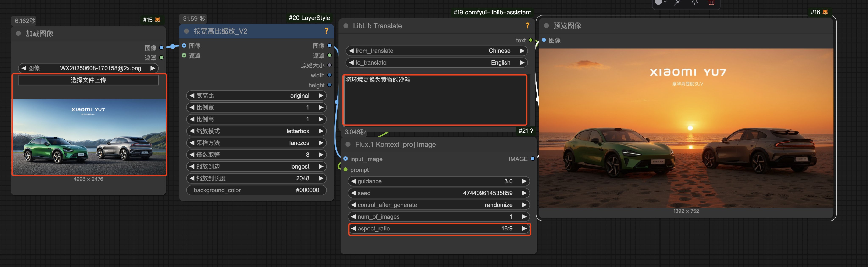The height and width of the screenshot is (267, 868).
Task: Click the seed value 474409614535859
Action: tap(488, 193)
